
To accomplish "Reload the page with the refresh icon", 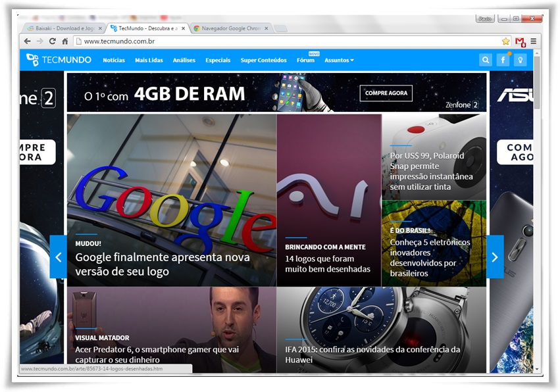I will point(53,41).
